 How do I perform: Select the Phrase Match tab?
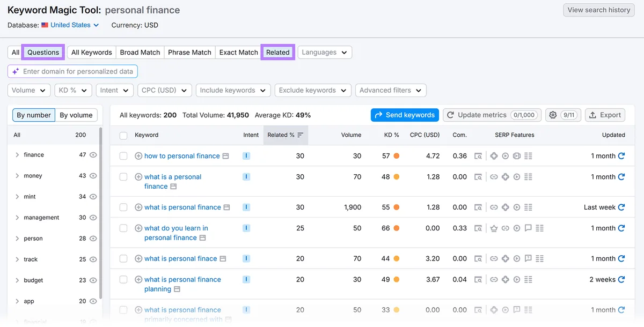click(189, 53)
